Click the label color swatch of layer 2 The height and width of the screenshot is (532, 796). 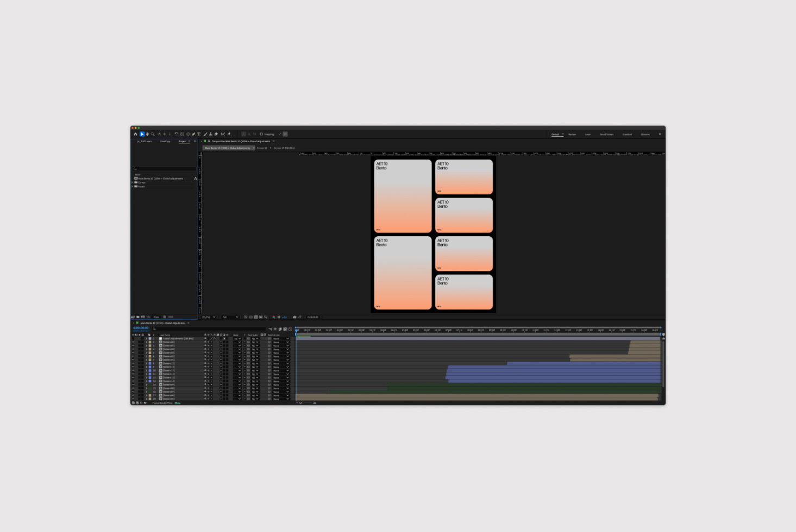click(x=150, y=342)
